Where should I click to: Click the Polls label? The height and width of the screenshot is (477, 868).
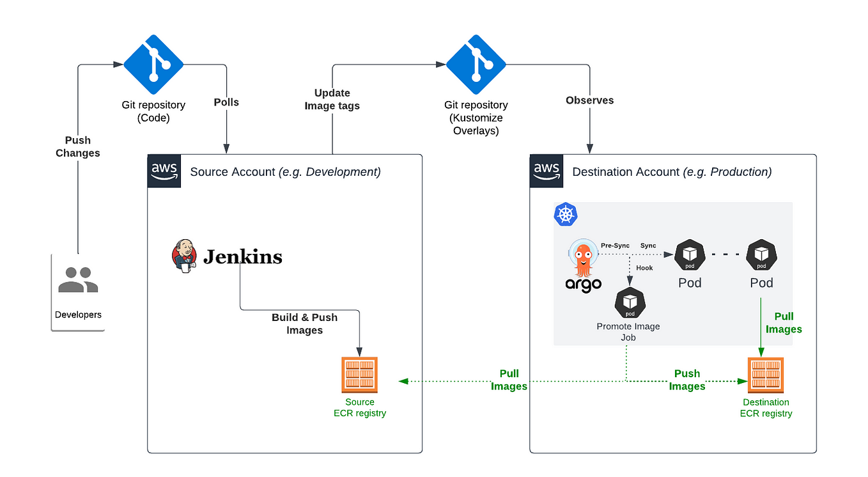point(226,102)
